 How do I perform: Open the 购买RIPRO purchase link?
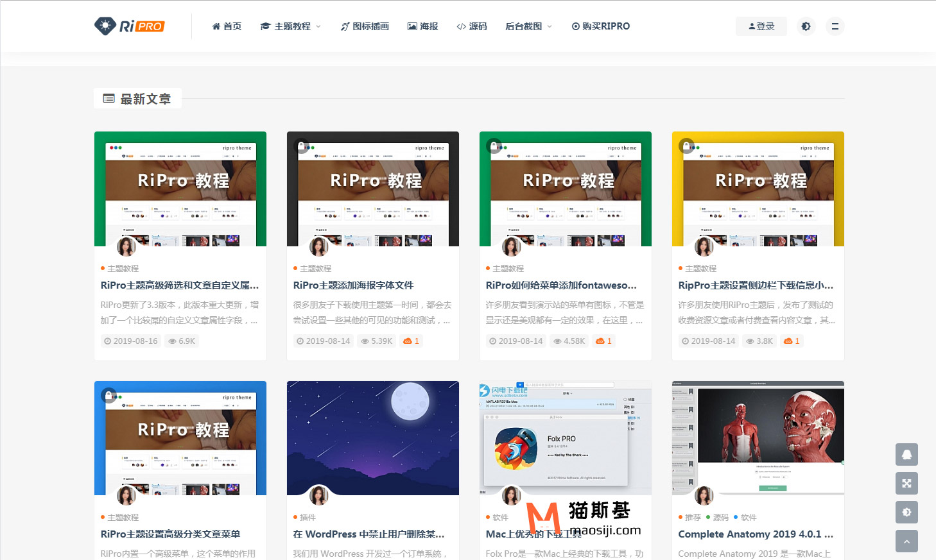(x=601, y=26)
